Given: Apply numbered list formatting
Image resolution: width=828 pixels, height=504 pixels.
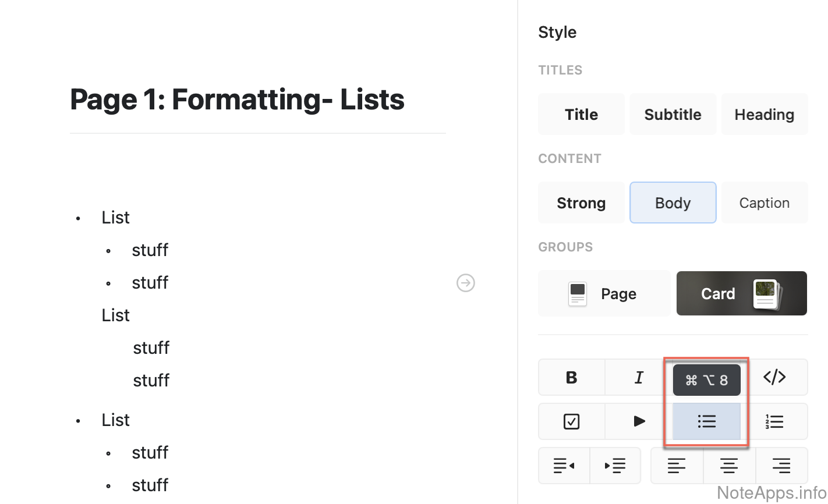Looking at the screenshot, I should tap(774, 421).
